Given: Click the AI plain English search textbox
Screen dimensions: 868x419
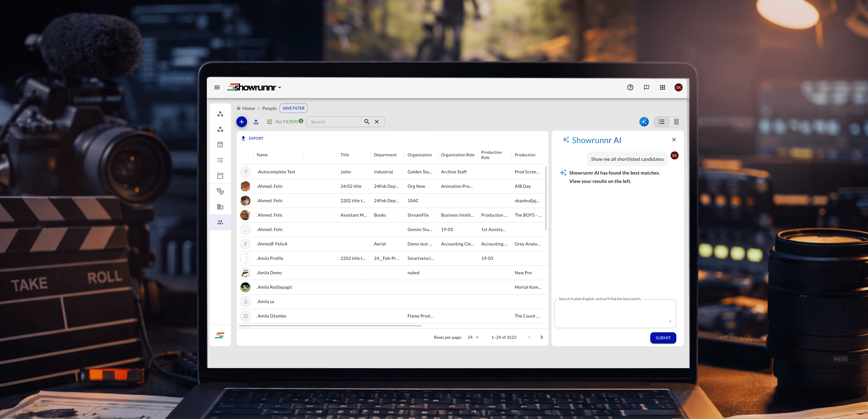Looking at the screenshot, I should 615,313.
